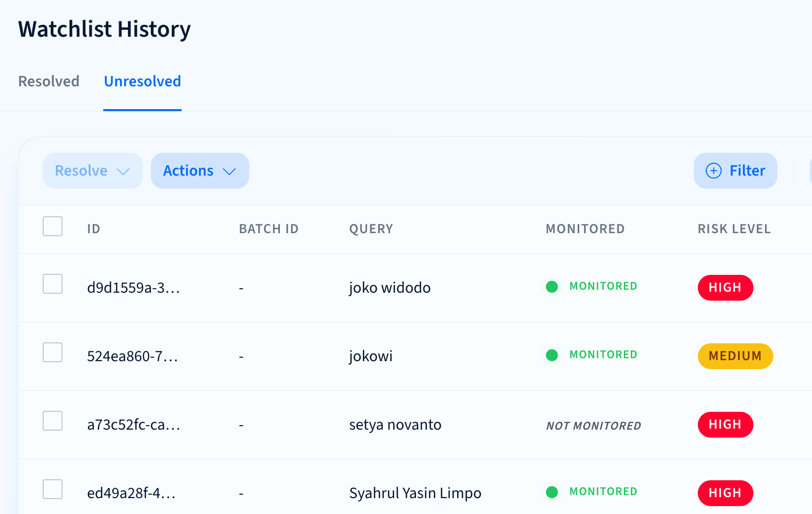Click MONITORED status in jokowi row
Screen dimensions: 812x514
(x=592, y=355)
